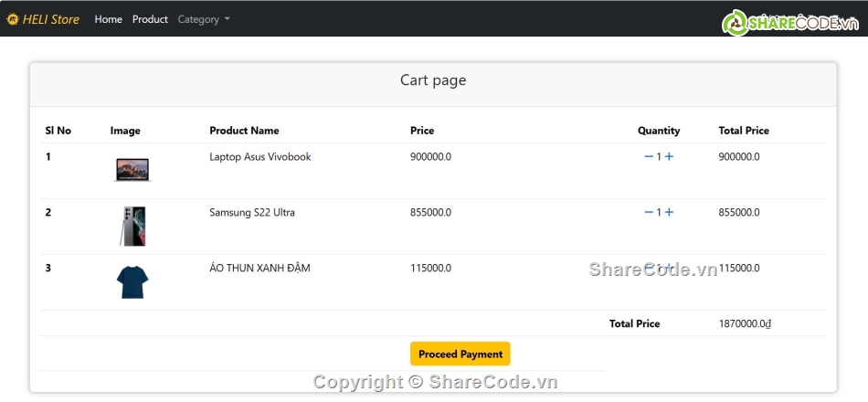
Task: Expand the Category dropdown
Action: pos(203,19)
